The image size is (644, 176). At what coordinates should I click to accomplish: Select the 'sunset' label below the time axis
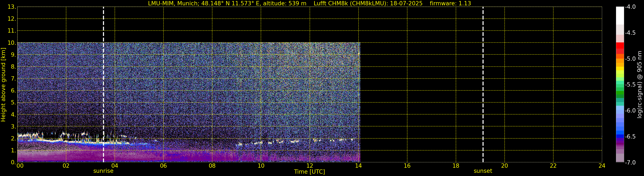483,171
